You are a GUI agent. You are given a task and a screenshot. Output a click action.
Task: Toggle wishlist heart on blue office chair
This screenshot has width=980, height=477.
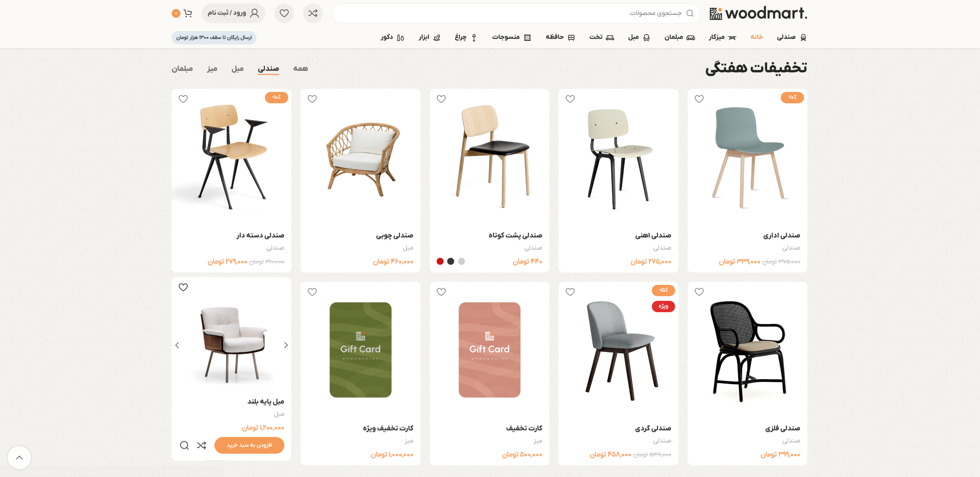pyautogui.click(x=699, y=99)
